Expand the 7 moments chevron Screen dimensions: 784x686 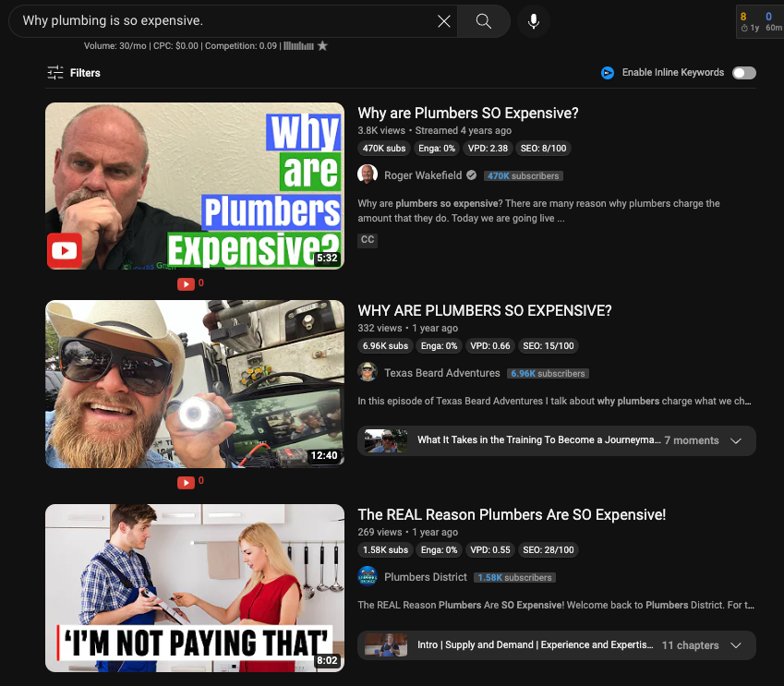tap(735, 440)
